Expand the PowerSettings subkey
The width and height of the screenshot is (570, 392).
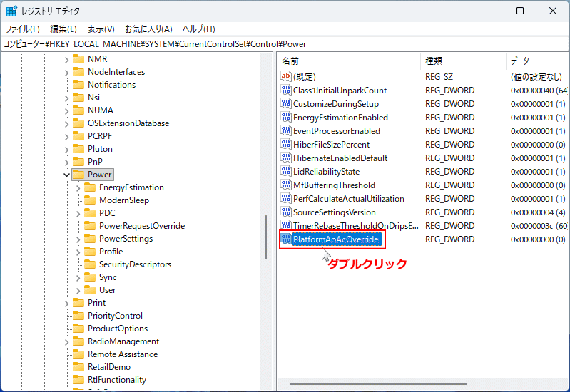click(x=78, y=239)
